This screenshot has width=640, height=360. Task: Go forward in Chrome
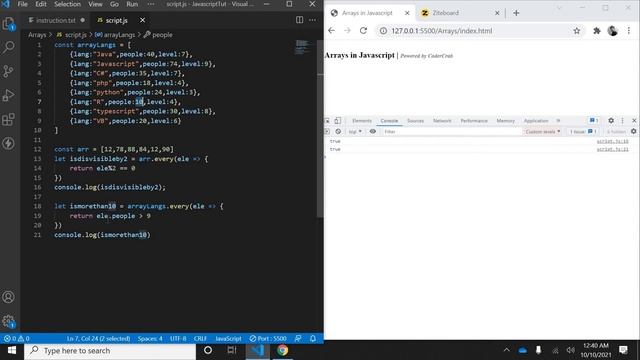(x=347, y=31)
